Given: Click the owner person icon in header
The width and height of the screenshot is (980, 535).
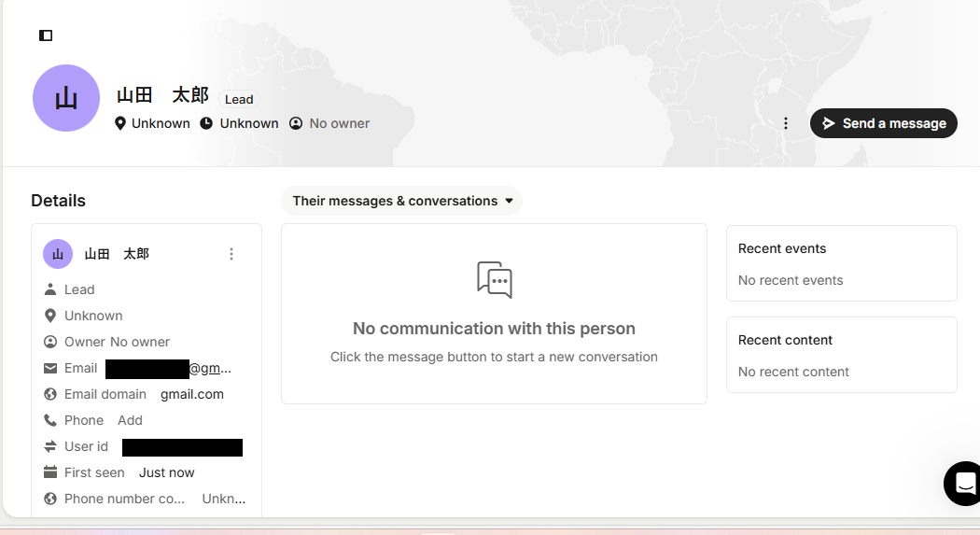Looking at the screenshot, I should (x=296, y=123).
